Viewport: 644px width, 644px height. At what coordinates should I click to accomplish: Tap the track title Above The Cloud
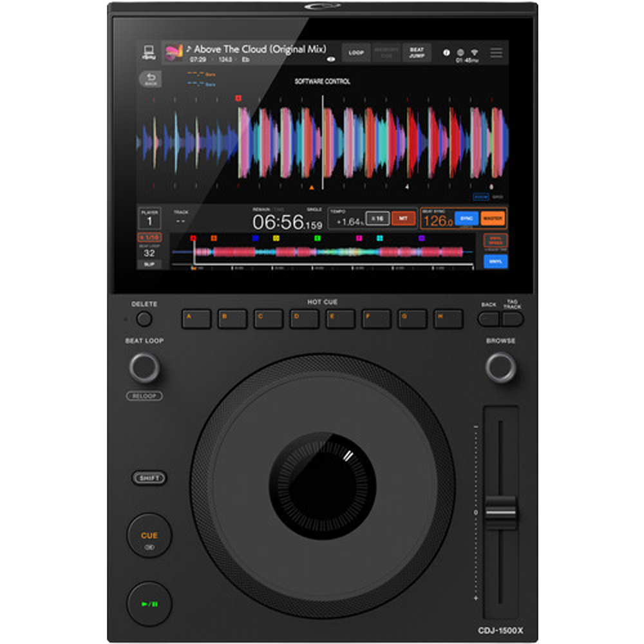coord(260,50)
